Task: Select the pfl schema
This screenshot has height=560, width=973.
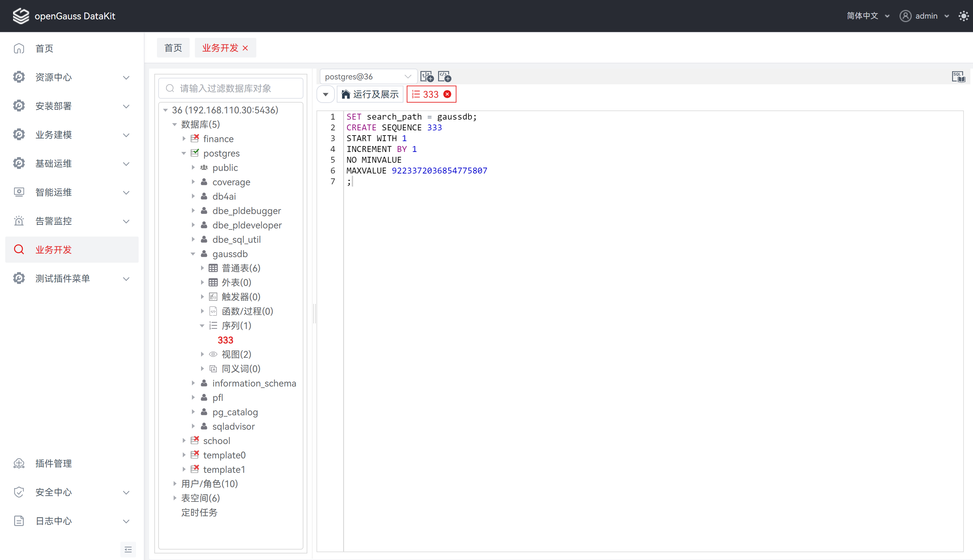Action: (x=217, y=398)
